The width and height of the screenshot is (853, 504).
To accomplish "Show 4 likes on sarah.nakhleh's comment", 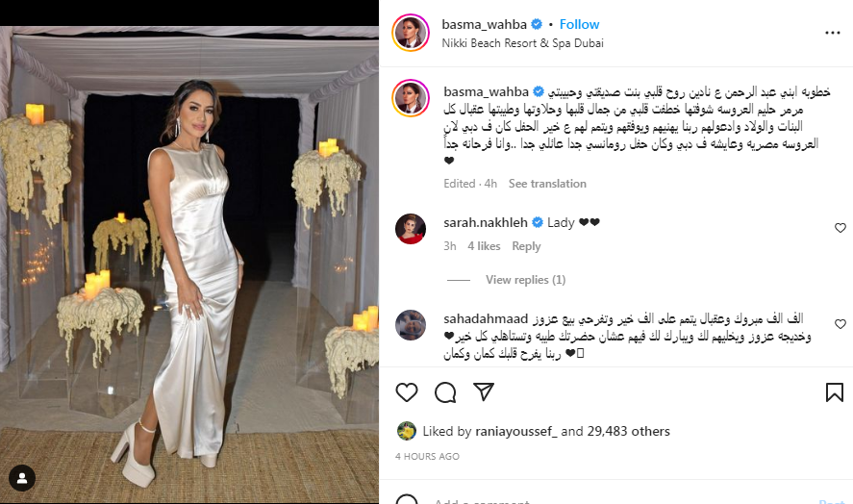I will [x=484, y=246].
